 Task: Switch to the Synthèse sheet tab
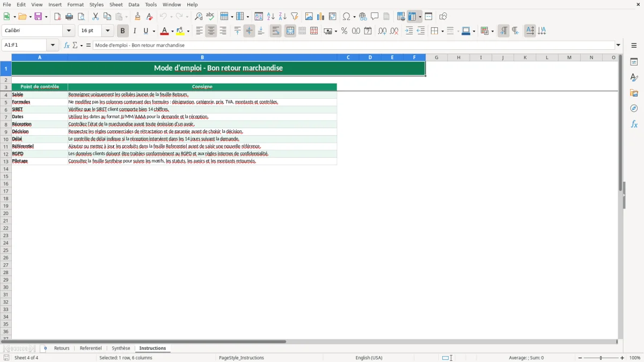click(x=121, y=348)
